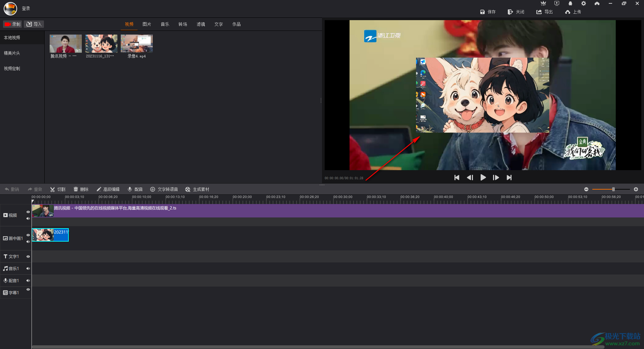Click the 删除 trash delete tool
This screenshot has width=644, height=349.
[x=81, y=189]
